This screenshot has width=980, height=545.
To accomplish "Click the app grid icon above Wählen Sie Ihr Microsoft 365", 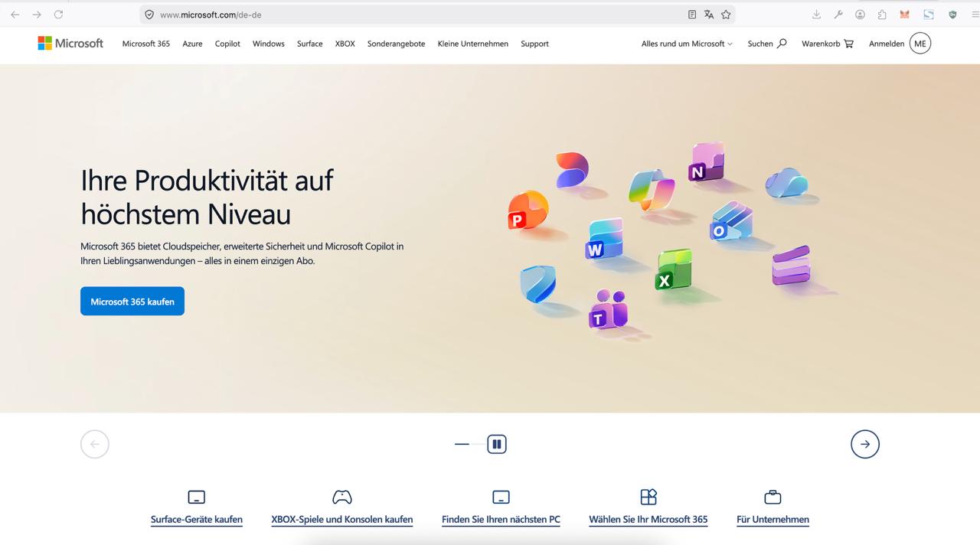I will pyautogui.click(x=648, y=497).
